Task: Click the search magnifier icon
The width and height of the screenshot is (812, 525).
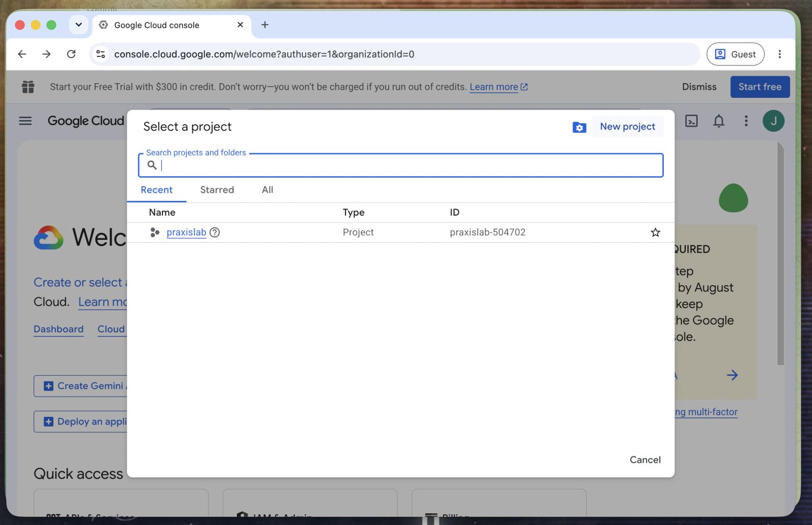Action: 152,165
